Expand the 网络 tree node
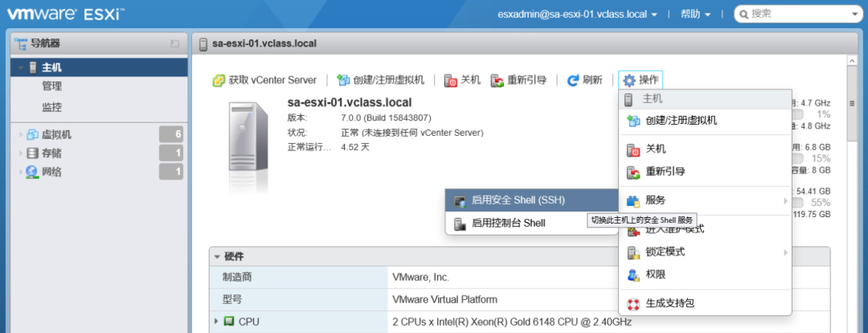The width and height of the screenshot is (868, 333). (x=21, y=172)
